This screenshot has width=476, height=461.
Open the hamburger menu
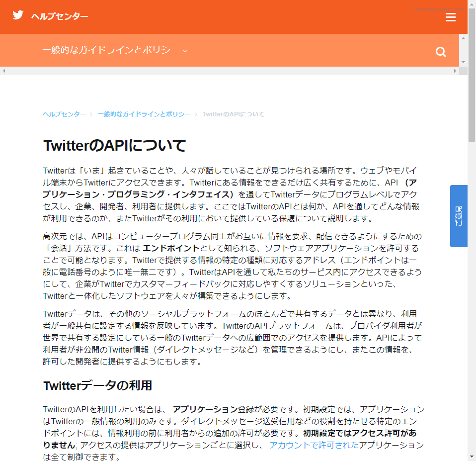(x=450, y=17)
